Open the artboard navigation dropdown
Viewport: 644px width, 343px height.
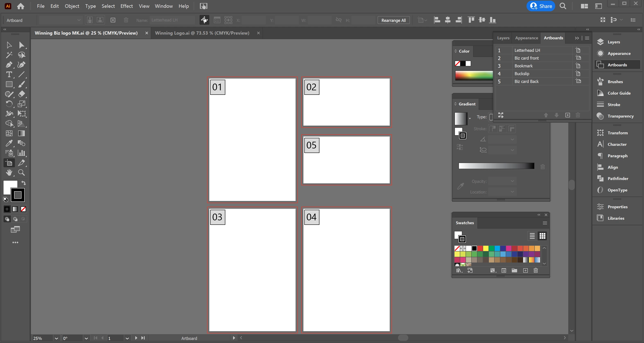[127, 338]
